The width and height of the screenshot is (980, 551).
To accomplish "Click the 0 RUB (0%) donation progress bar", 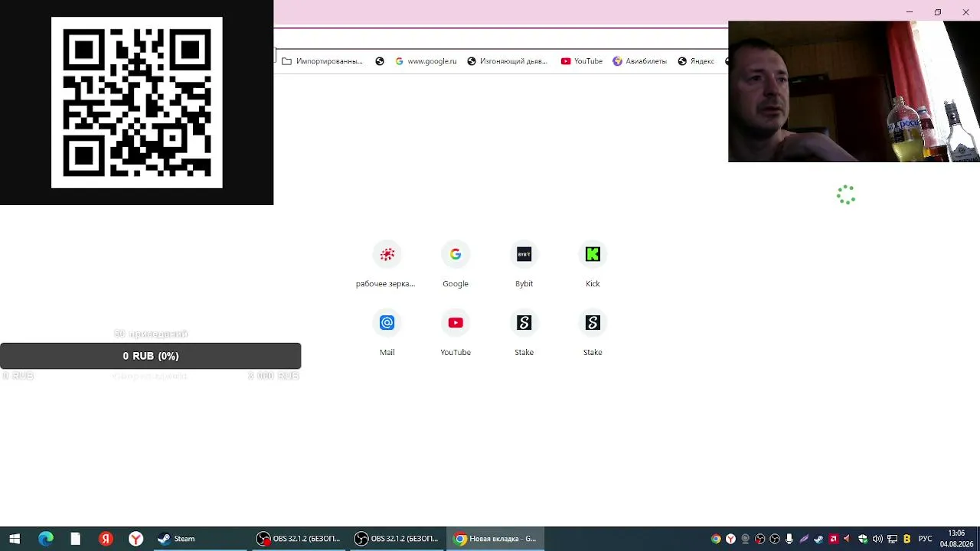I will (151, 356).
